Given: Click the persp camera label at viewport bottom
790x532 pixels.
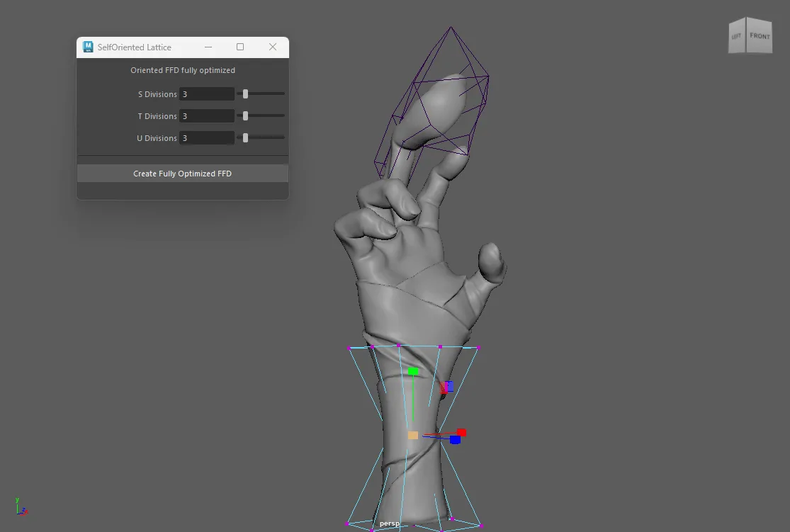Looking at the screenshot, I should tap(390, 523).
